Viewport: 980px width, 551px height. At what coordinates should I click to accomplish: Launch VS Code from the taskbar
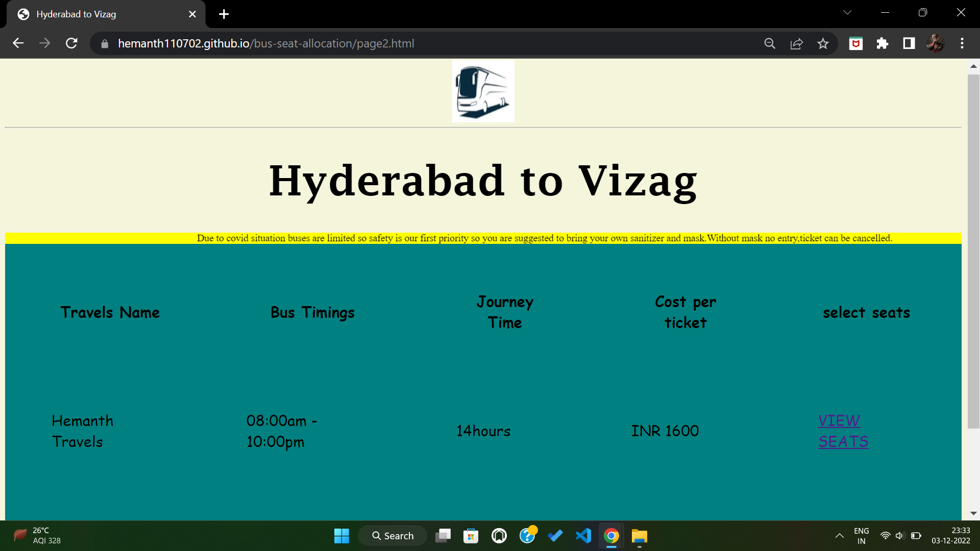coord(583,536)
